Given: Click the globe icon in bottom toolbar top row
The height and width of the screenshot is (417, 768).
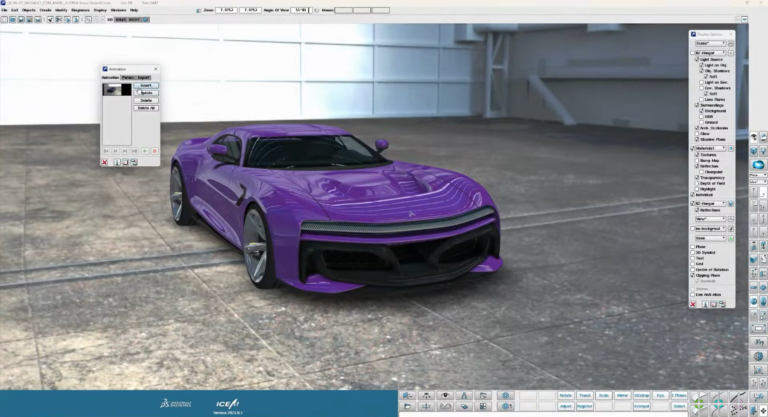Looking at the screenshot, I should coord(505,395).
